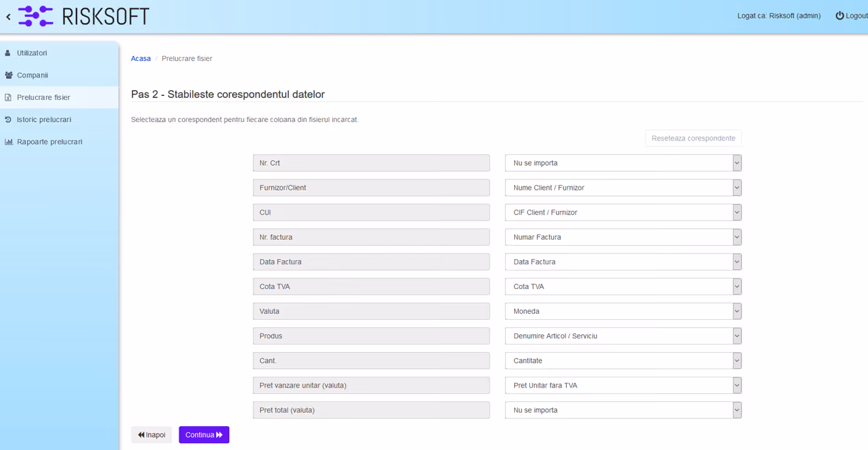Click the Cota TVA source column field

coord(371,286)
